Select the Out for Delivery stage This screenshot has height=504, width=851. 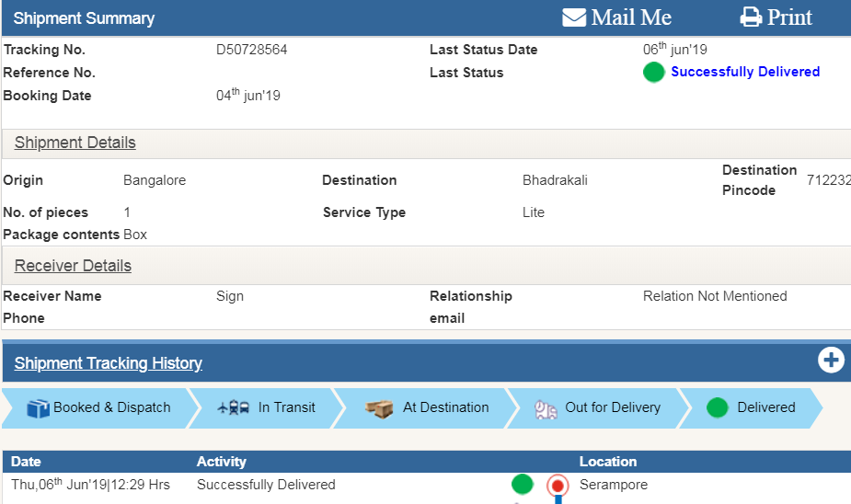coord(613,407)
